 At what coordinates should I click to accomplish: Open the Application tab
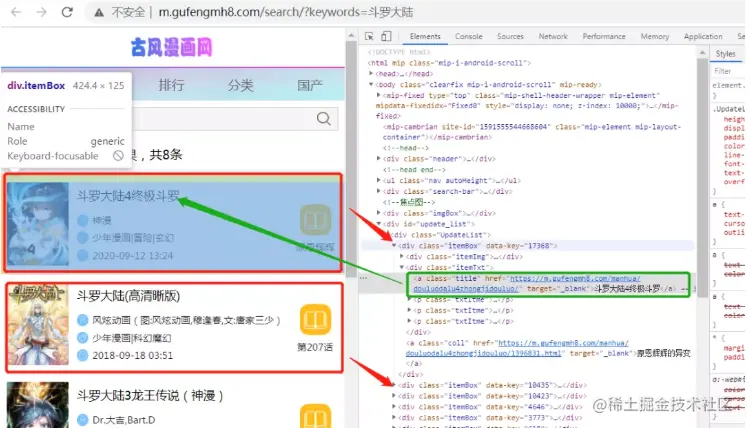coord(703,36)
